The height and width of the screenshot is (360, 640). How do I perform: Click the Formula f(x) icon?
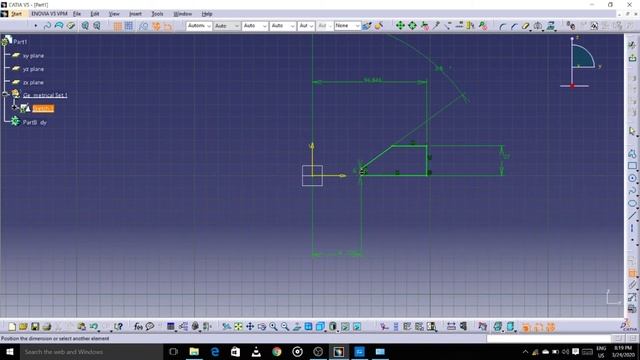click(x=138, y=327)
